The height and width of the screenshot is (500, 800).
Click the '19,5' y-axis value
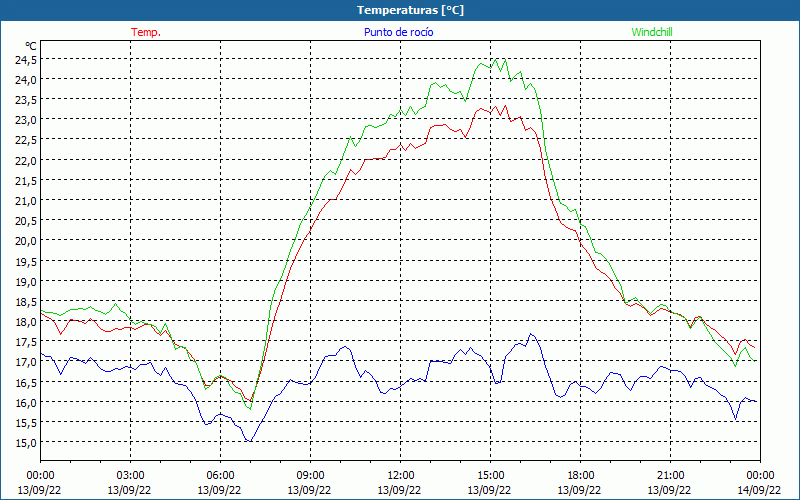point(26,262)
